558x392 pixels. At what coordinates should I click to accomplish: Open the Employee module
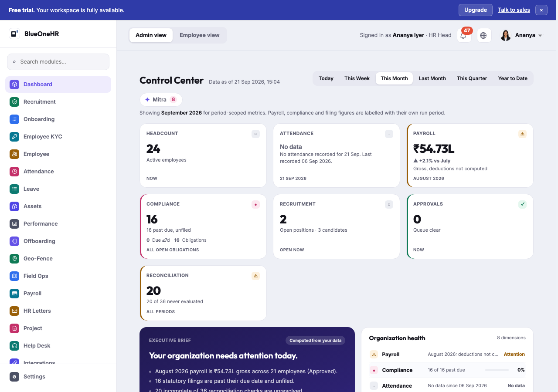[x=58, y=154]
